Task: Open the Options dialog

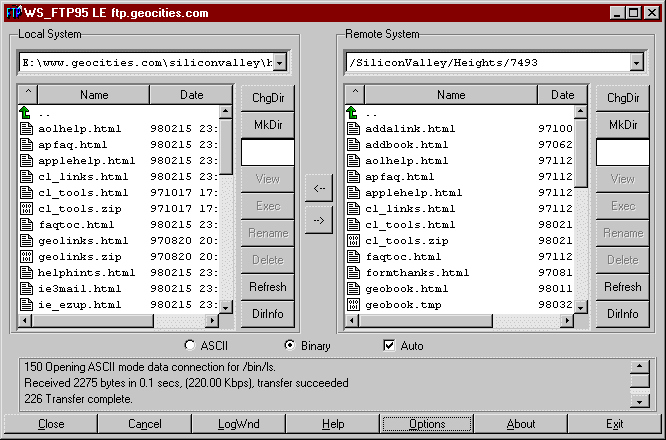Action: point(427,424)
